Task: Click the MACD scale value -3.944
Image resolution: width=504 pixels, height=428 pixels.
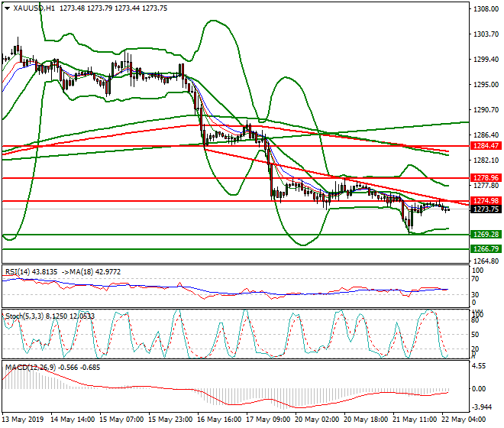Action: [481, 407]
